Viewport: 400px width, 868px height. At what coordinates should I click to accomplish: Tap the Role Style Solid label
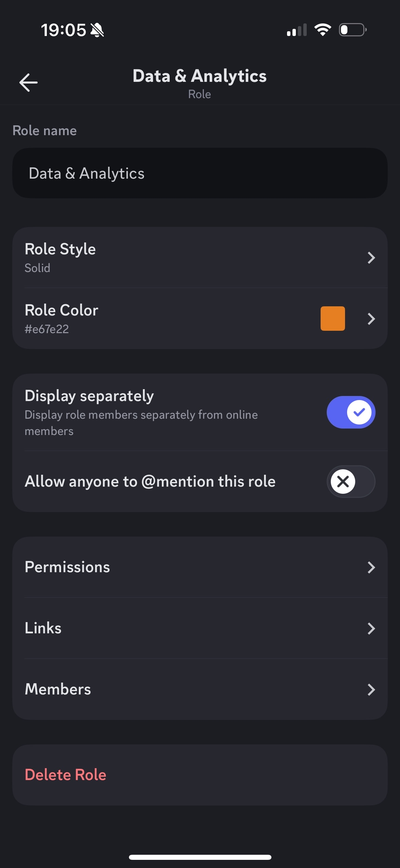[38, 268]
